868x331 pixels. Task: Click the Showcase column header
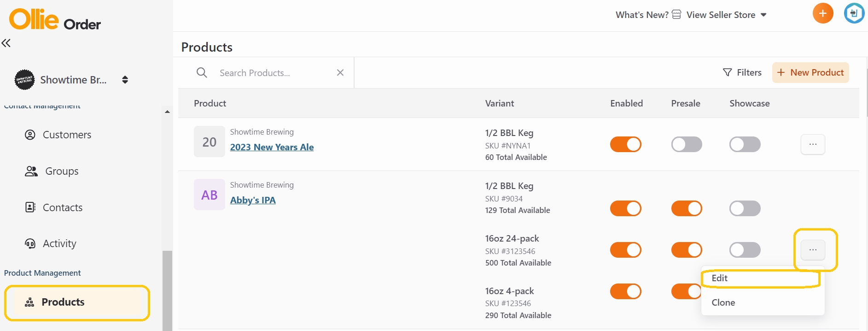(x=749, y=103)
